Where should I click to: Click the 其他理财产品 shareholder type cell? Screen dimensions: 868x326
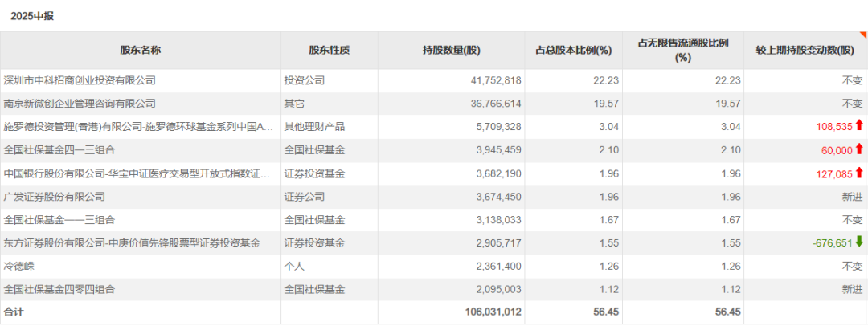(x=314, y=127)
